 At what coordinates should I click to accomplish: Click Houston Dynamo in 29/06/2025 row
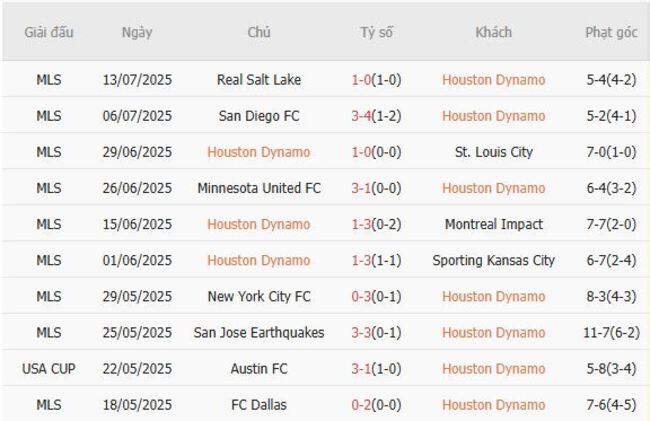pos(259,152)
